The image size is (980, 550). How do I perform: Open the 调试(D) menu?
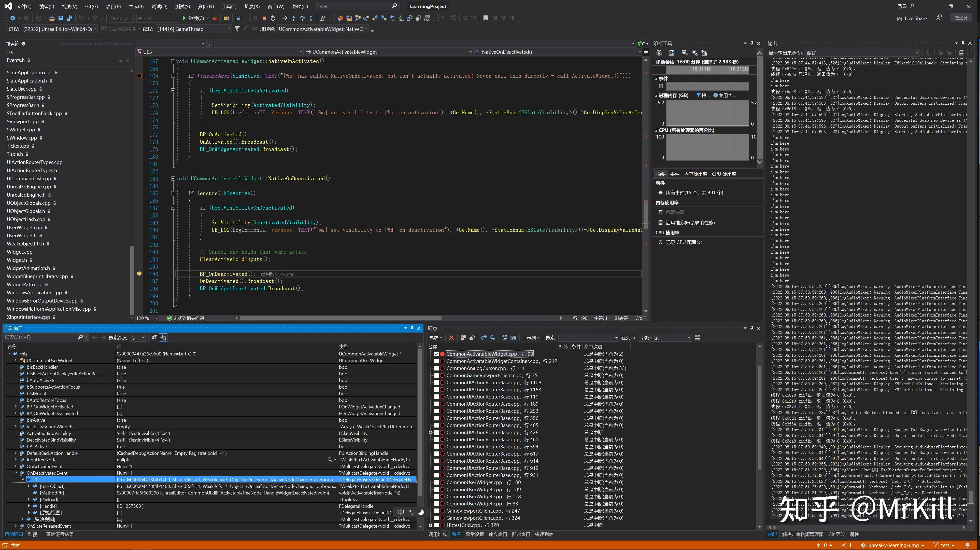(159, 6)
